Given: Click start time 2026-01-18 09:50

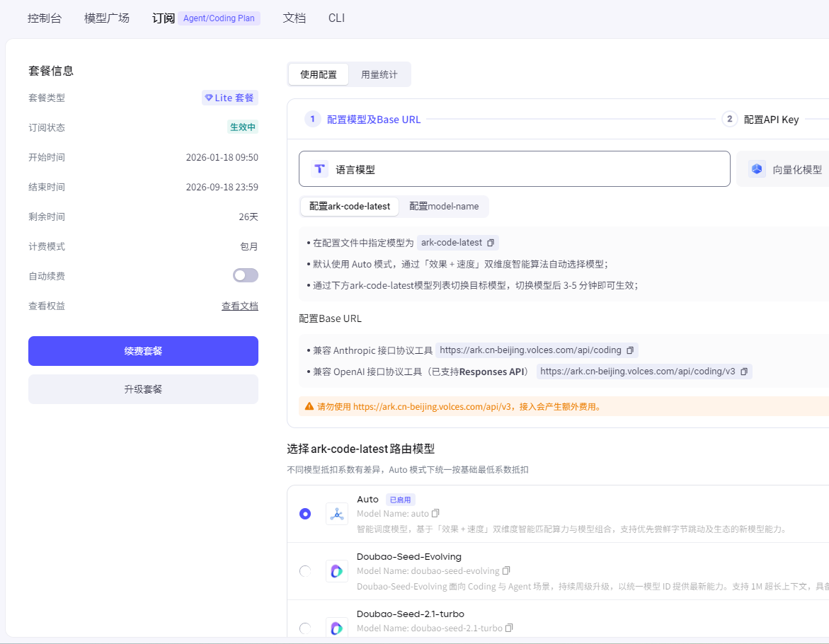Looking at the screenshot, I should 222,157.
